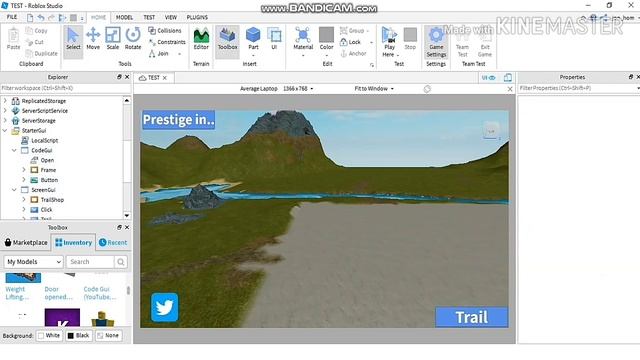Open the UI insert tool
This screenshot has width=640, height=360.
click(x=274, y=39)
